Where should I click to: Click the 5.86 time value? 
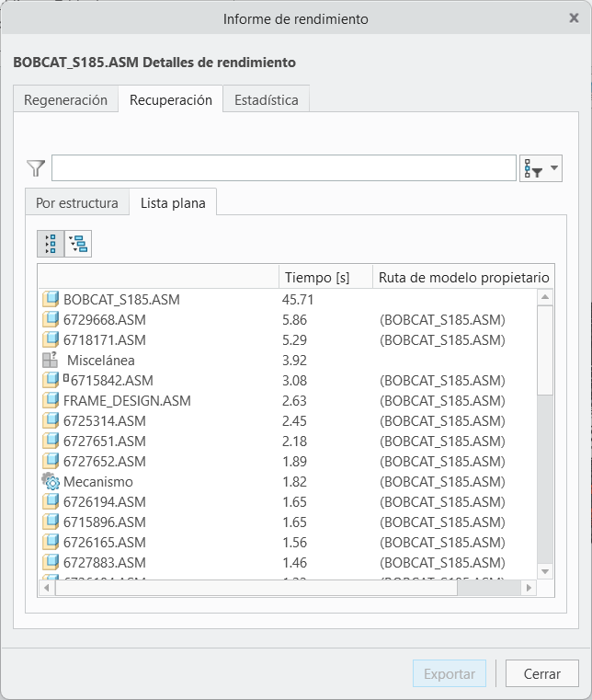point(294,319)
